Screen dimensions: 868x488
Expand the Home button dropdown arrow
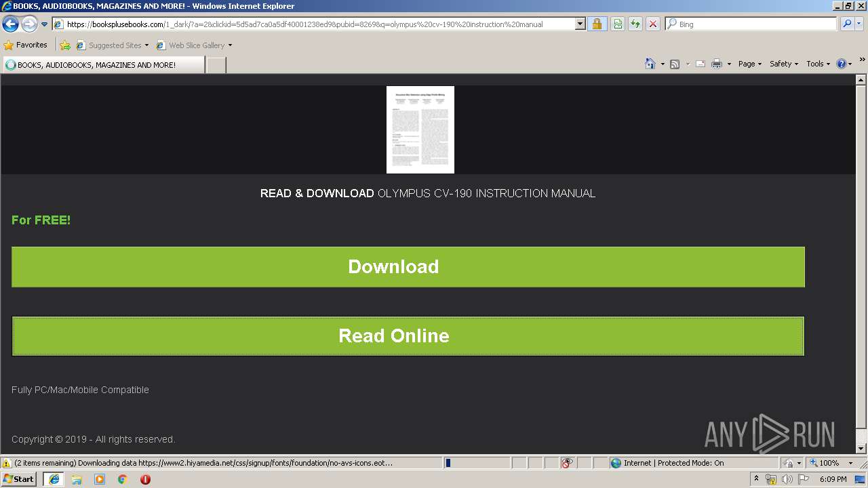[x=663, y=64]
